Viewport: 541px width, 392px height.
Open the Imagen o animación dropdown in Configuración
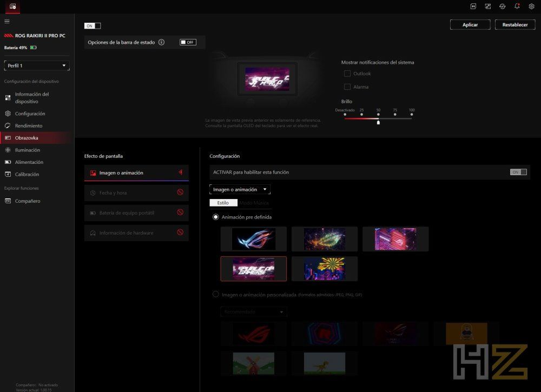click(x=240, y=189)
